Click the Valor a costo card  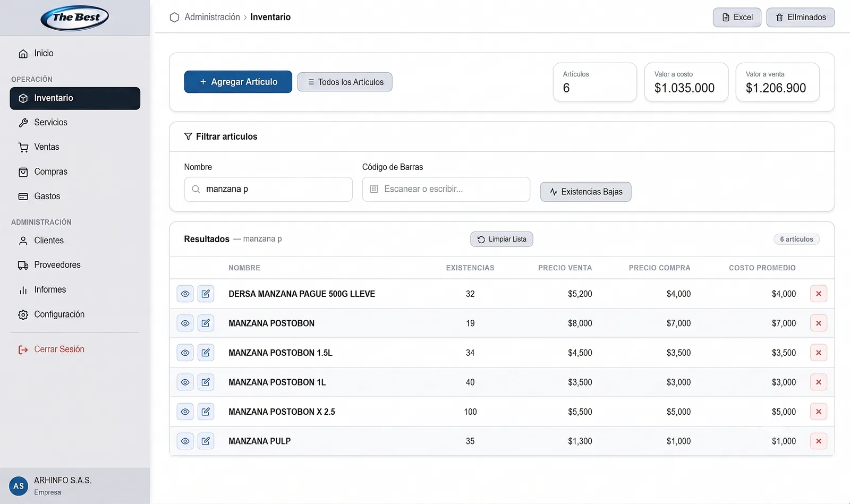[x=686, y=82]
